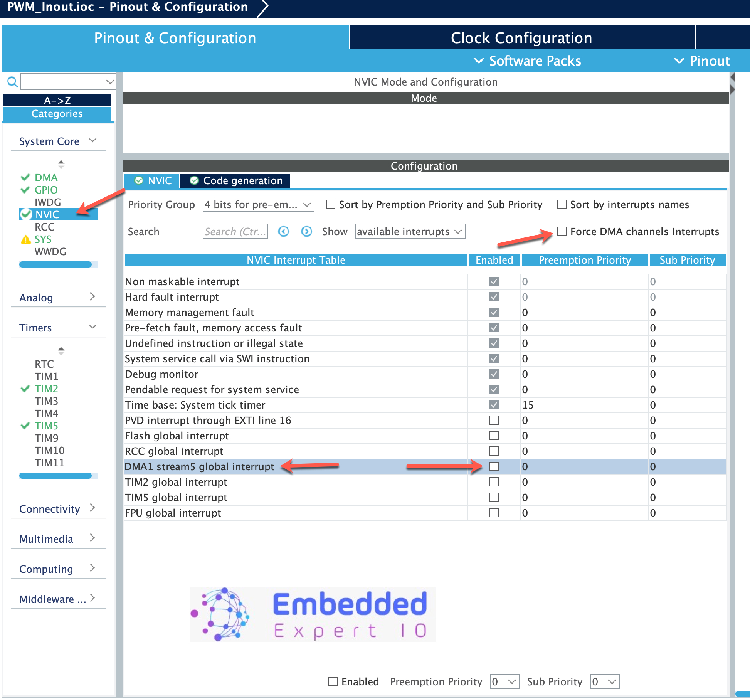Enable DMA1 stream5 global interrupt checkbox

pyautogui.click(x=494, y=466)
